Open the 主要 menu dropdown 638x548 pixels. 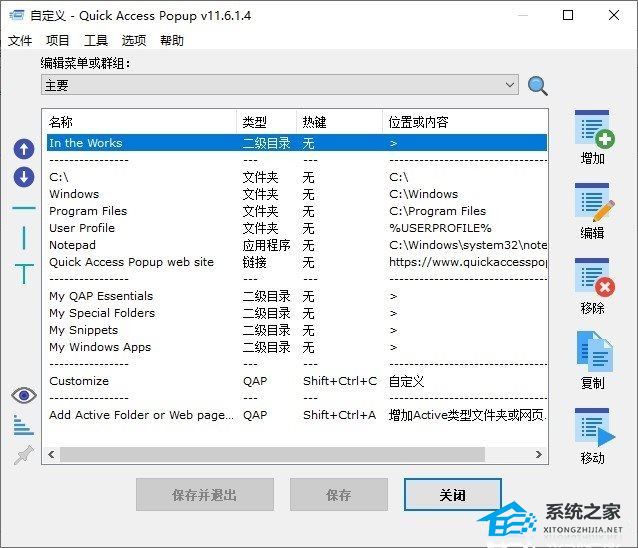point(280,86)
